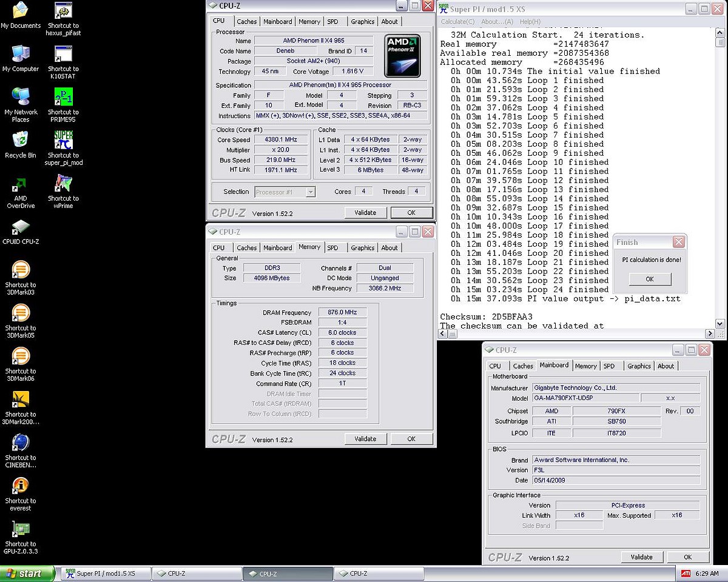Viewport: 728px width, 582px height.
Task: Dismiss the Finish dialog with OK
Action: [650, 279]
